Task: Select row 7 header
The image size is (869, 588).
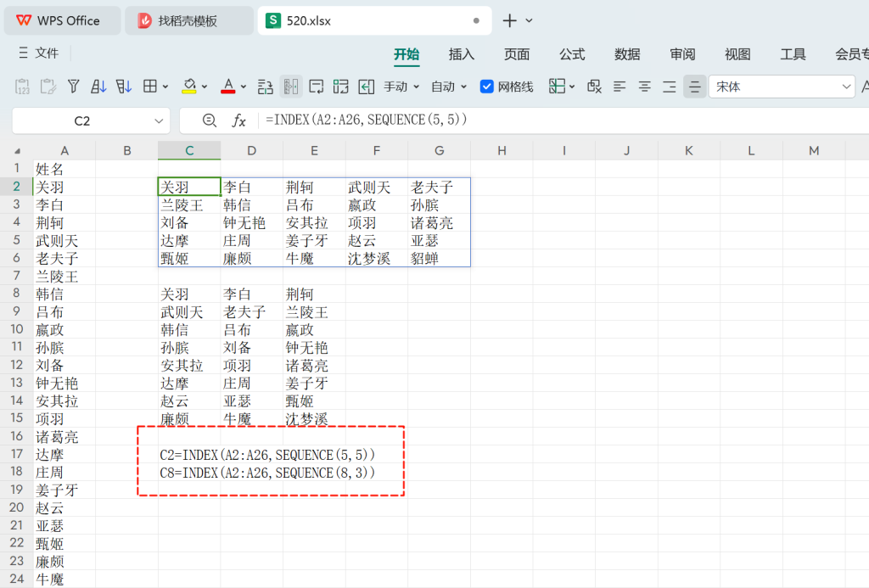Action: (17, 276)
